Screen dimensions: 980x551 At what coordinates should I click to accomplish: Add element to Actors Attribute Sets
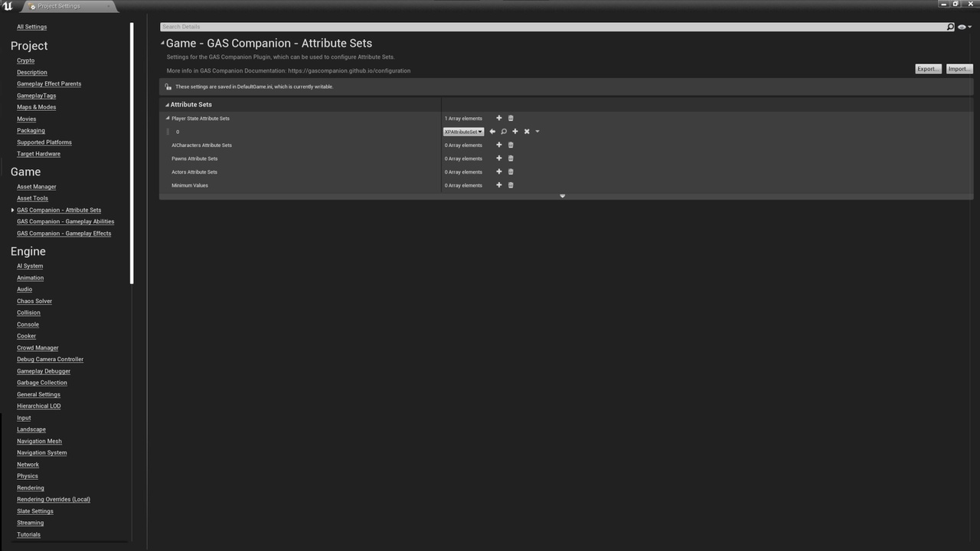click(499, 172)
